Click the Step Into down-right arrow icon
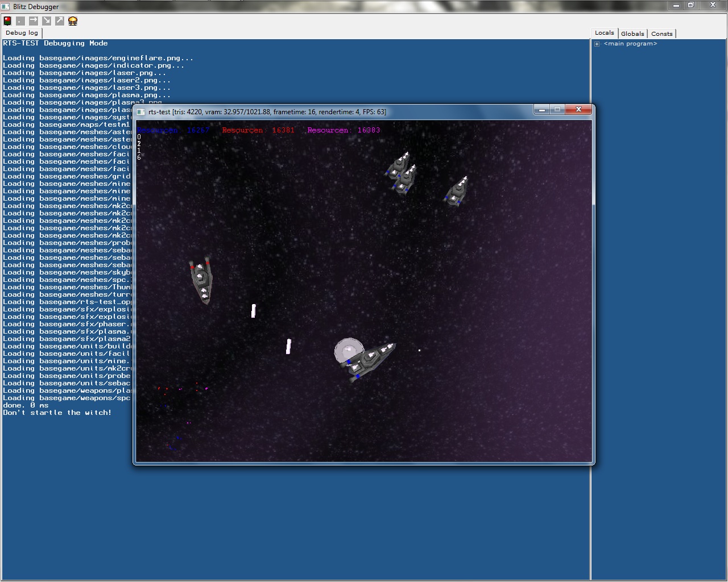The image size is (728, 582). [47, 21]
